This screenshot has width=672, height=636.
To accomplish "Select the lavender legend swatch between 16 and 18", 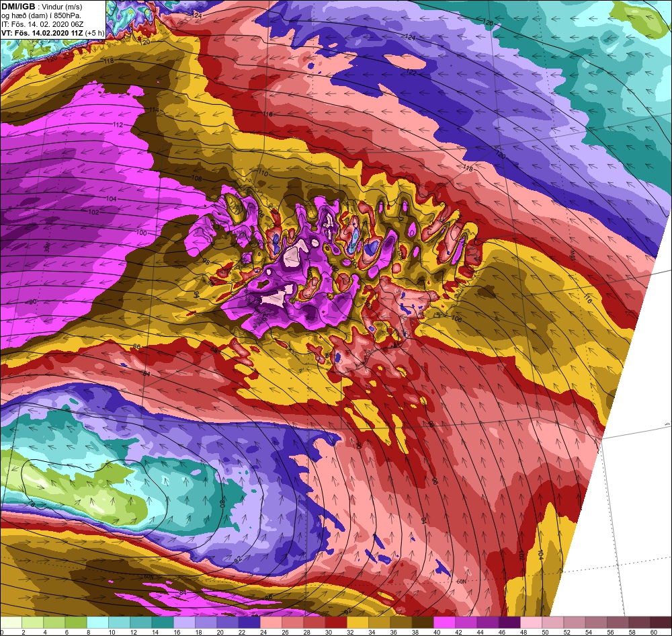I will pos(185,623).
